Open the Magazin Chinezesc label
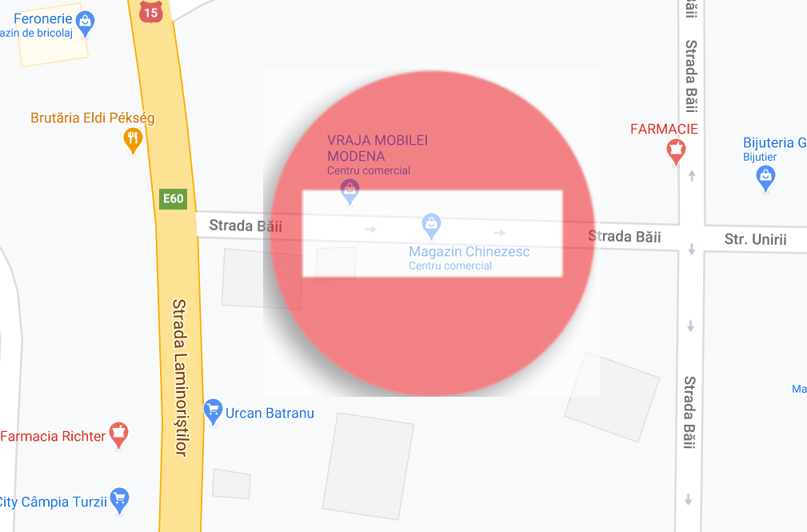The height and width of the screenshot is (532, 807). pos(469,258)
